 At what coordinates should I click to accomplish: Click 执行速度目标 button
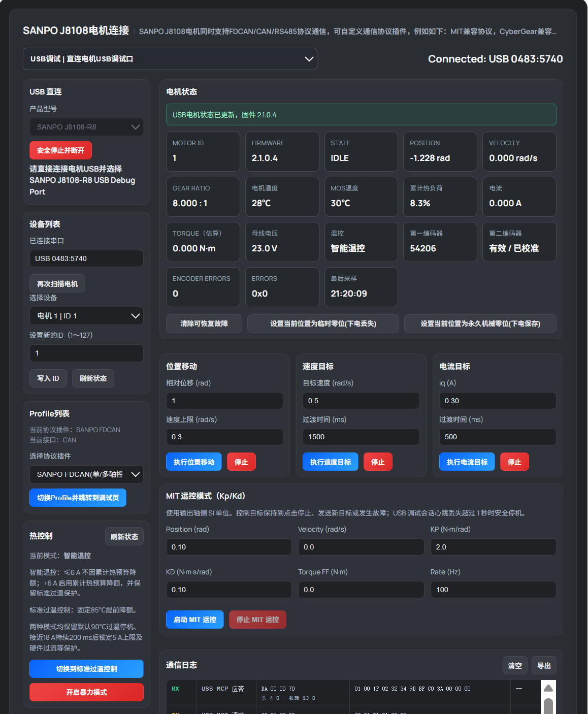(331, 462)
